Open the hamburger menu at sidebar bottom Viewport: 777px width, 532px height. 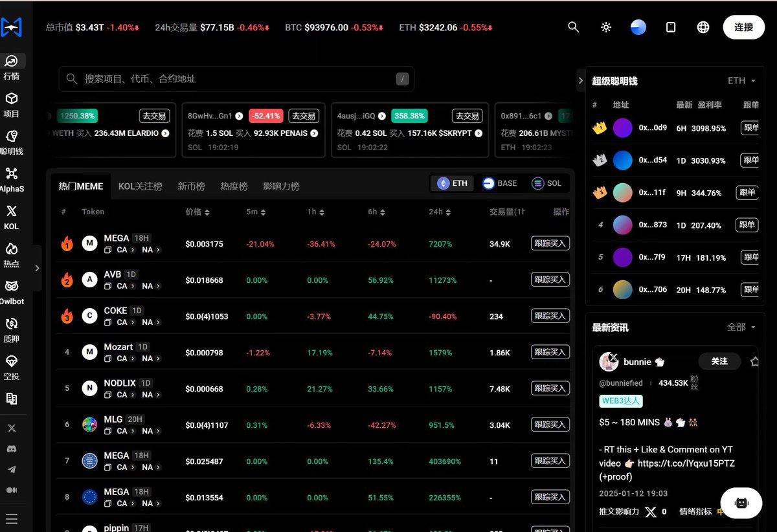pos(12,519)
